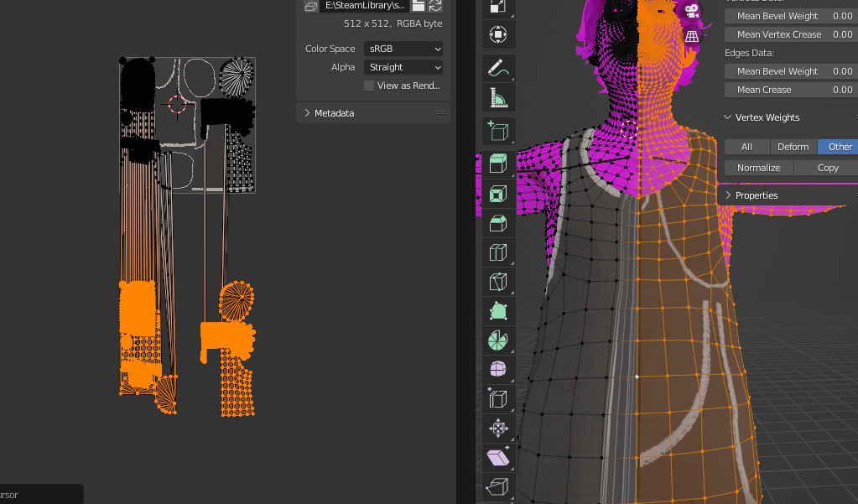Reload the image with the refresh icon
858x504 pixels.
(x=435, y=6)
